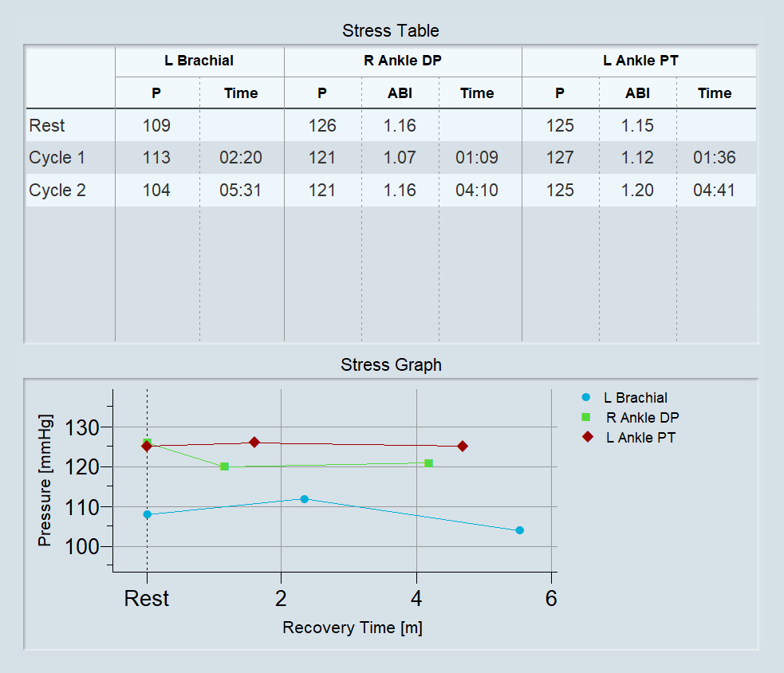Select the Cycle 2 row label

57,191
